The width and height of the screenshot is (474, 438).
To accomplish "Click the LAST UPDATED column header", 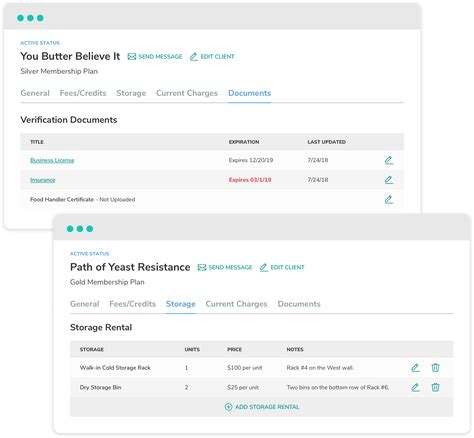I will click(327, 142).
